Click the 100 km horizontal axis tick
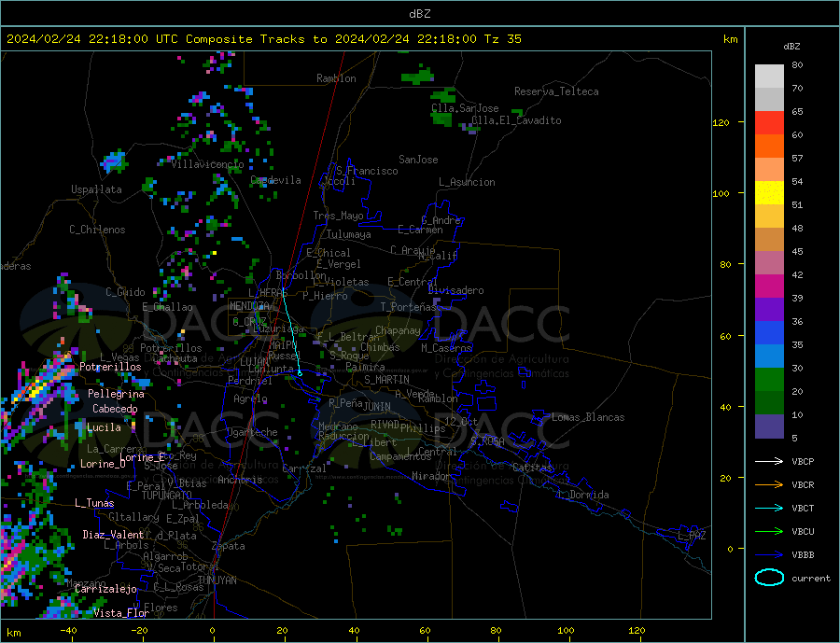 click(x=567, y=631)
